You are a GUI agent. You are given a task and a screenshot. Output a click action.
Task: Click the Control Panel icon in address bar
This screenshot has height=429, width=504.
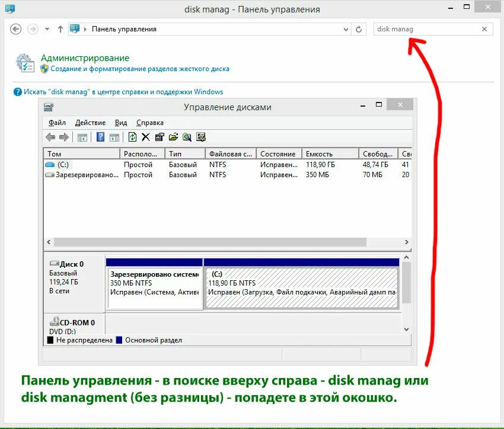point(75,29)
